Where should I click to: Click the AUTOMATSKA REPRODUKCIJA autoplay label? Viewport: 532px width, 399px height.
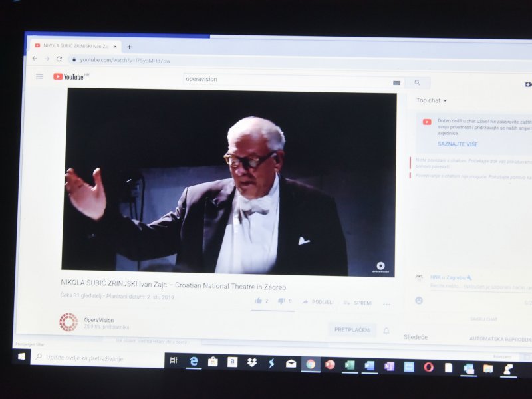(x=501, y=339)
